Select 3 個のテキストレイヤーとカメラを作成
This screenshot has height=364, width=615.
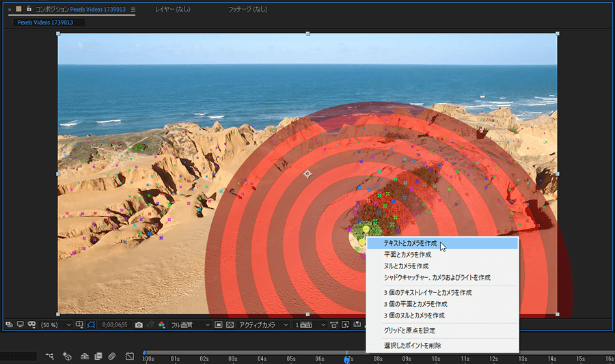tap(442, 293)
